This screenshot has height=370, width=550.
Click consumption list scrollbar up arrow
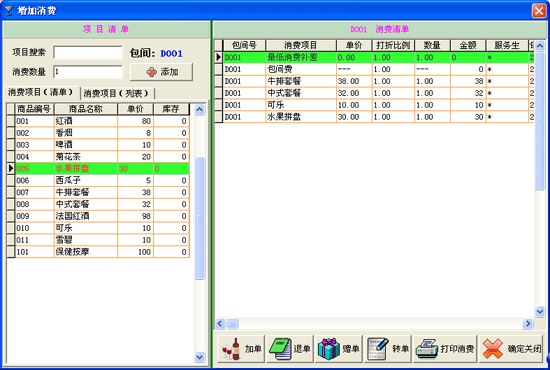coord(539,46)
